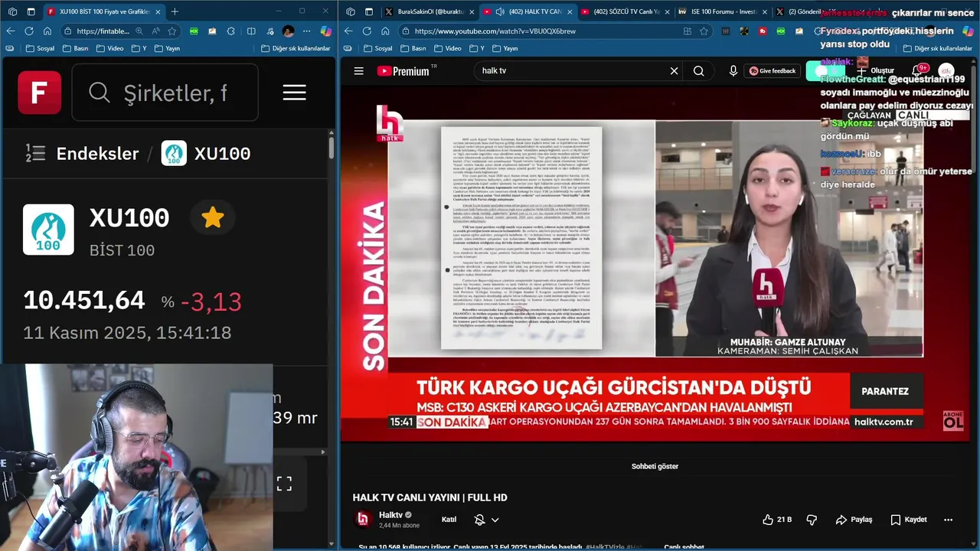Screen dimensions: 980x551
Task: Open Copilot in the left browser toolbar
Action: [326, 31]
